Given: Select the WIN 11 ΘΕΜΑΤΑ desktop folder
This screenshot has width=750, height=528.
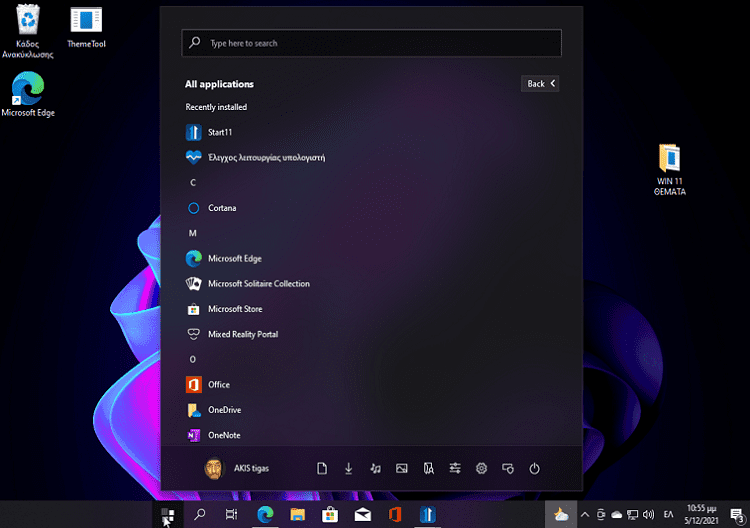Looking at the screenshot, I should (x=670, y=170).
